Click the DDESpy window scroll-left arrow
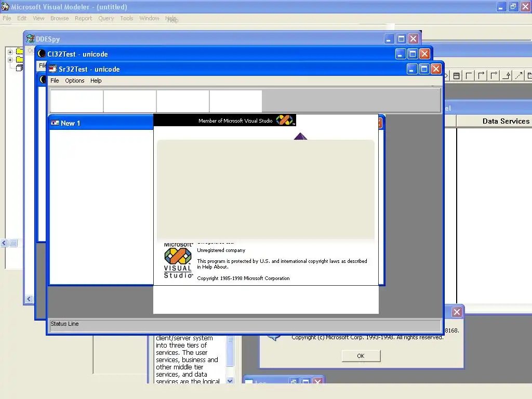This screenshot has width=532, height=399. pos(29,299)
